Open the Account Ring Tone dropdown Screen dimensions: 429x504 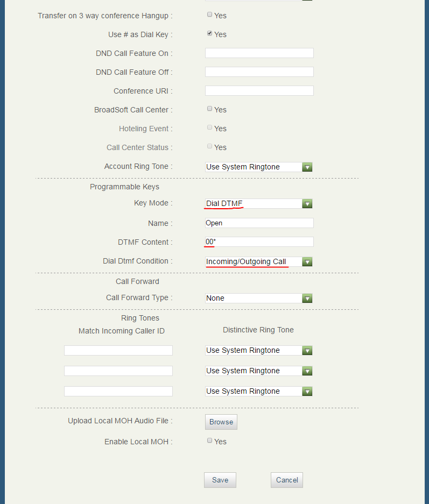259,167
